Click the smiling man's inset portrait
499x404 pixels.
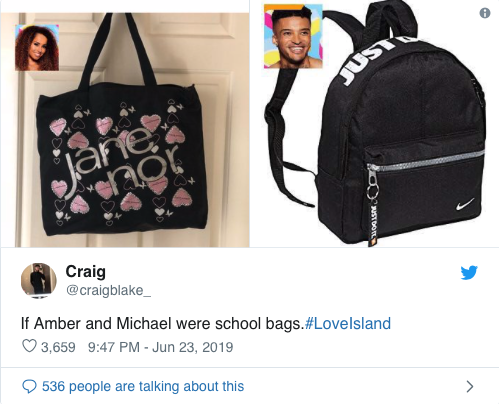[293, 36]
